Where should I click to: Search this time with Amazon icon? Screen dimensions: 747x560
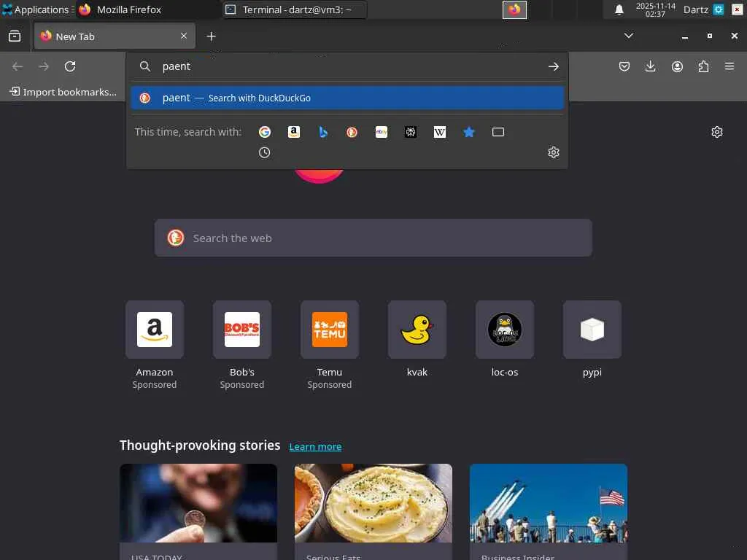pos(294,132)
